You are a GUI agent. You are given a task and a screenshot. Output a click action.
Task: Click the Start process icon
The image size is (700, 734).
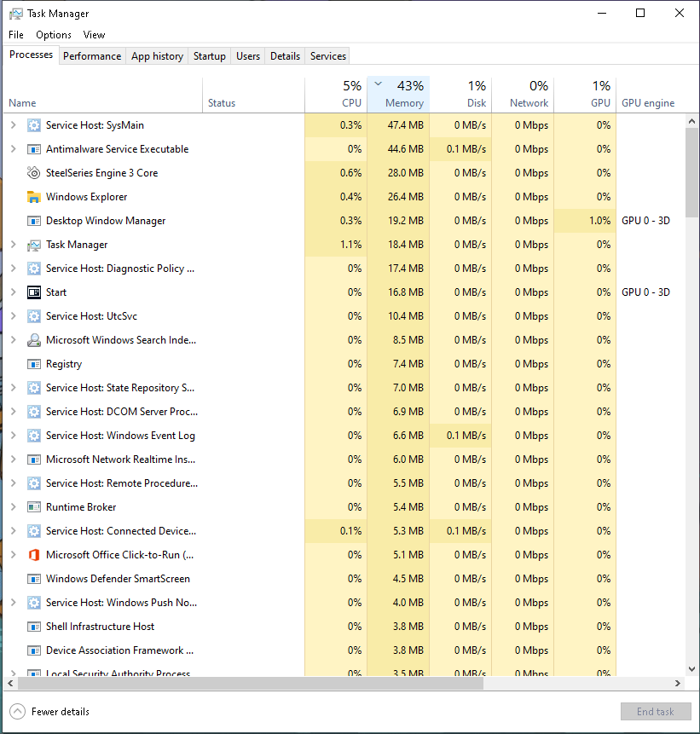pos(34,292)
